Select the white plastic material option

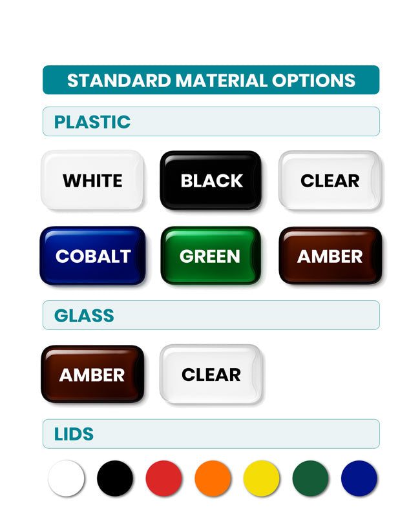[x=92, y=180]
